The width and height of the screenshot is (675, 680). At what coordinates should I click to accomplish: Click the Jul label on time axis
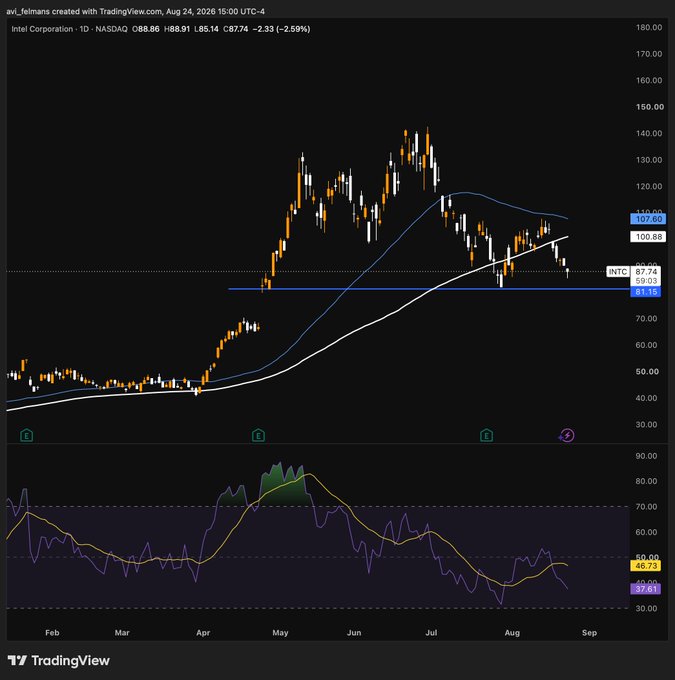click(431, 633)
